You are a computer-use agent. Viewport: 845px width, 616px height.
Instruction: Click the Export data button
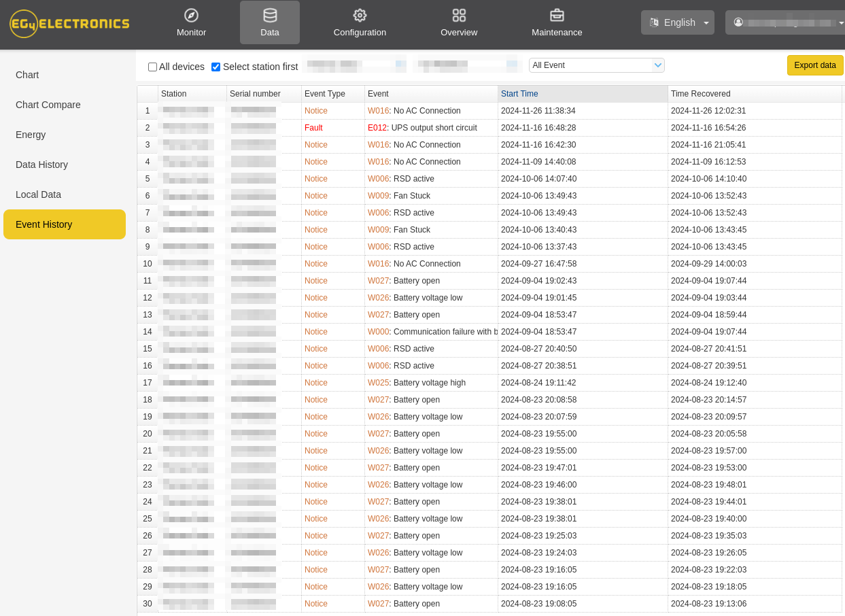coord(815,65)
